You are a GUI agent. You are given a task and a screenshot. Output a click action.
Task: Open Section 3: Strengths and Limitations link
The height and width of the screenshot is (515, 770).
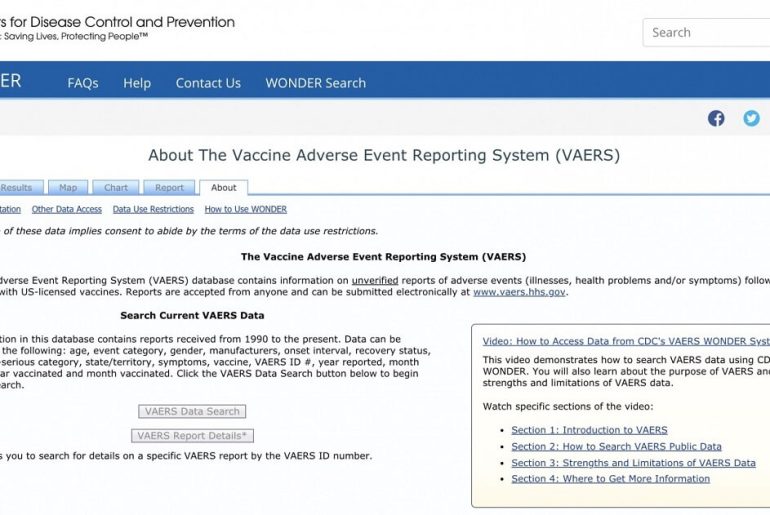coord(633,463)
